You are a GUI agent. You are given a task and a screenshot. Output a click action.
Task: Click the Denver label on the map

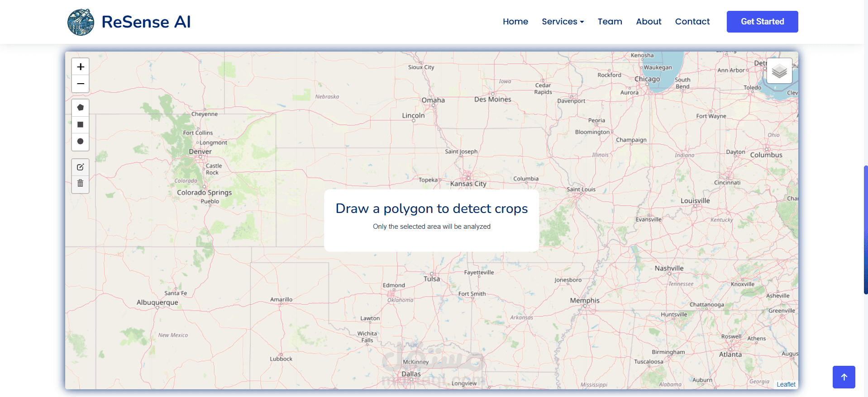click(200, 151)
